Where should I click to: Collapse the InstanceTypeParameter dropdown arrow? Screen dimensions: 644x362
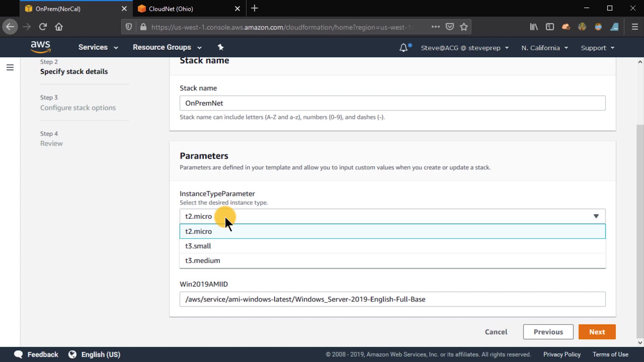[596, 216]
